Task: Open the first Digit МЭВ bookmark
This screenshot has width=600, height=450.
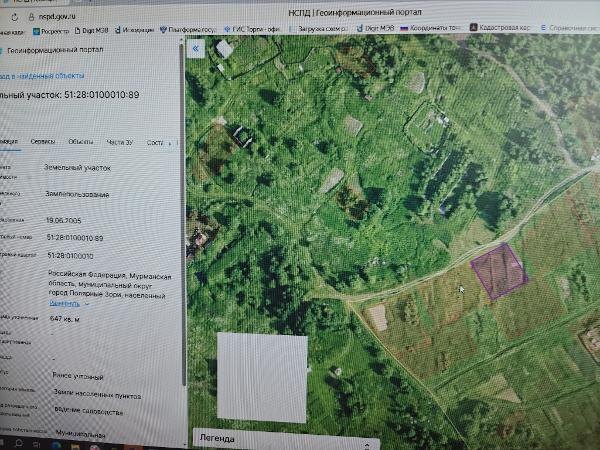Action: click(x=91, y=31)
